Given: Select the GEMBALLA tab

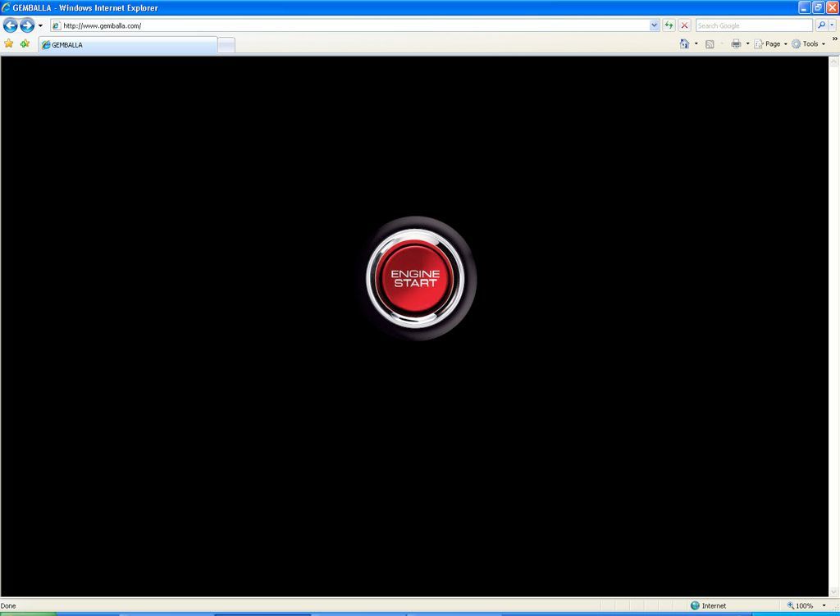Looking at the screenshot, I should [127, 44].
